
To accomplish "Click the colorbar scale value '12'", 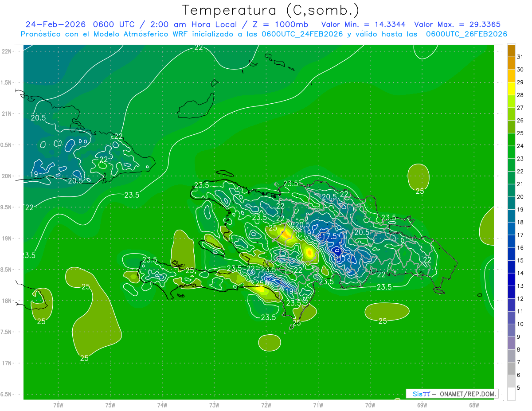I will coord(520,299).
